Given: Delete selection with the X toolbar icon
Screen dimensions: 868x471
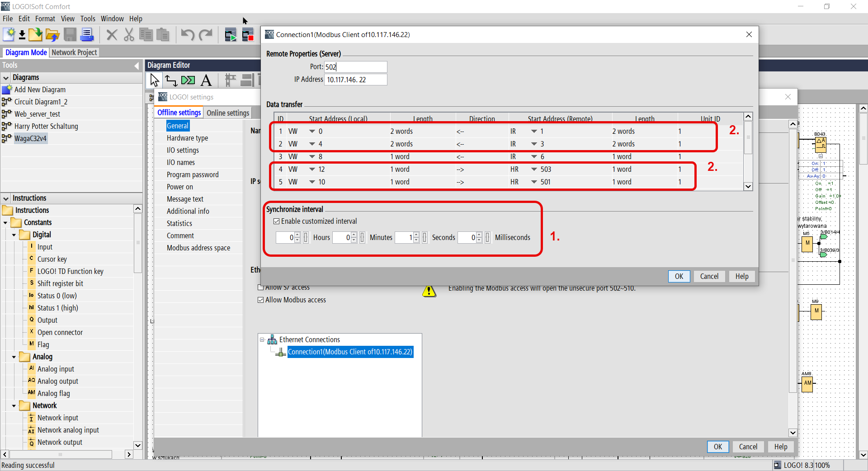Looking at the screenshot, I should (112, 35).
